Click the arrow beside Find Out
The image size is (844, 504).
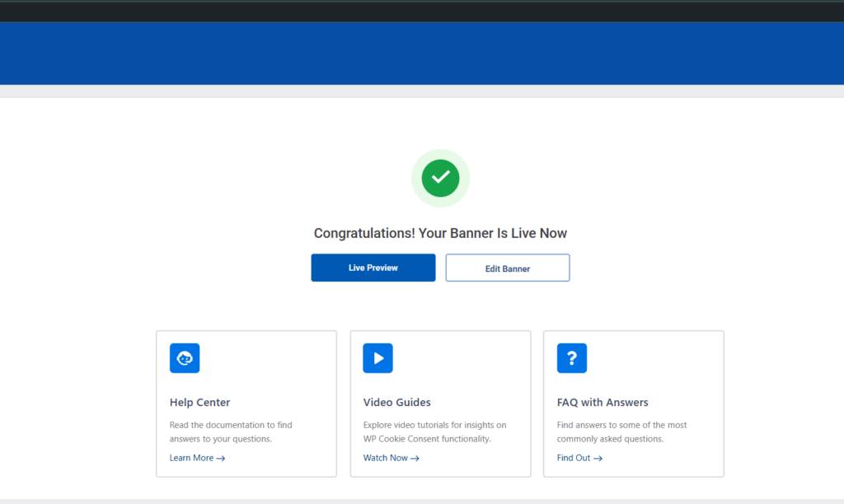(x=598, y=459)
